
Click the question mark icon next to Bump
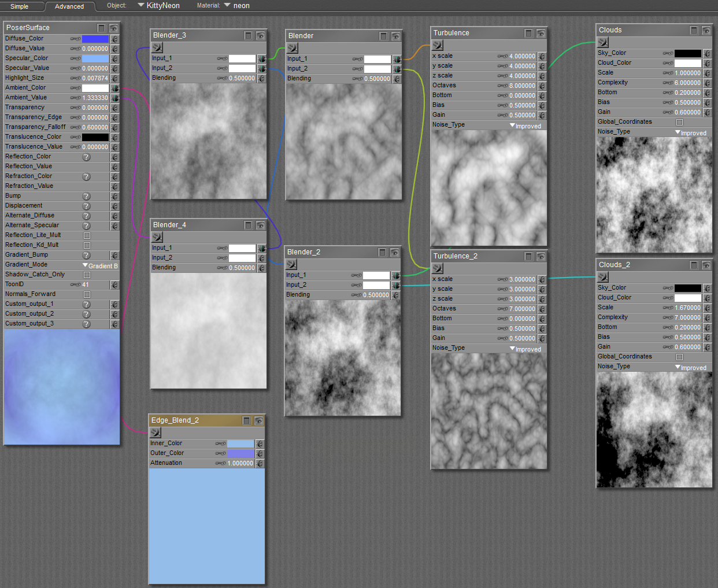pyautogui.click(x=86, y=196)
